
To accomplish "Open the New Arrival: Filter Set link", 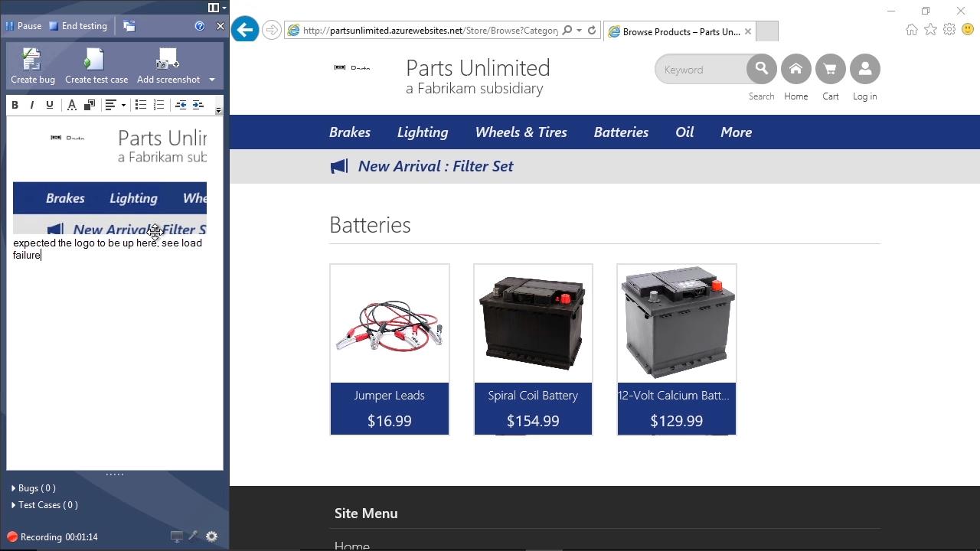I will coord(435,166).
